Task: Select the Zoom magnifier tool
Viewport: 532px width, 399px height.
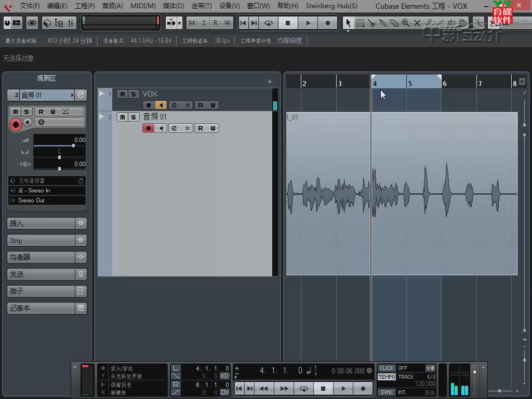Action: (x=405, y=23)
